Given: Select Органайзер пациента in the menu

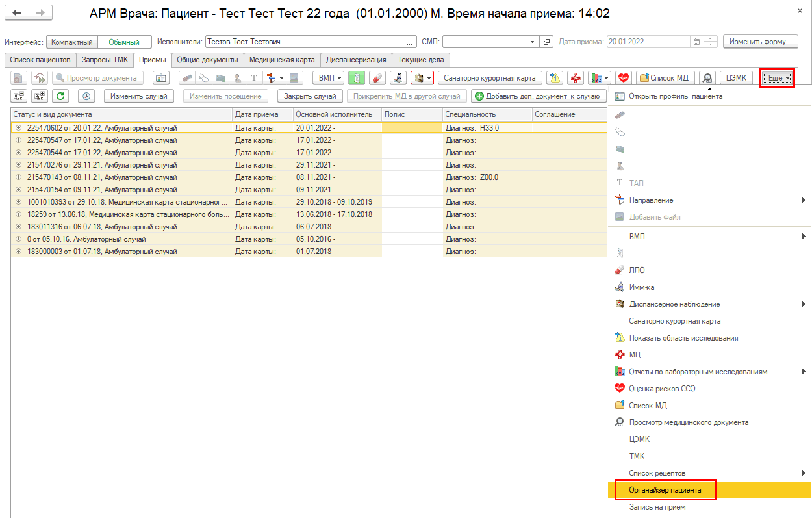Looking at the screenshot, I should (x=666, y=490).
